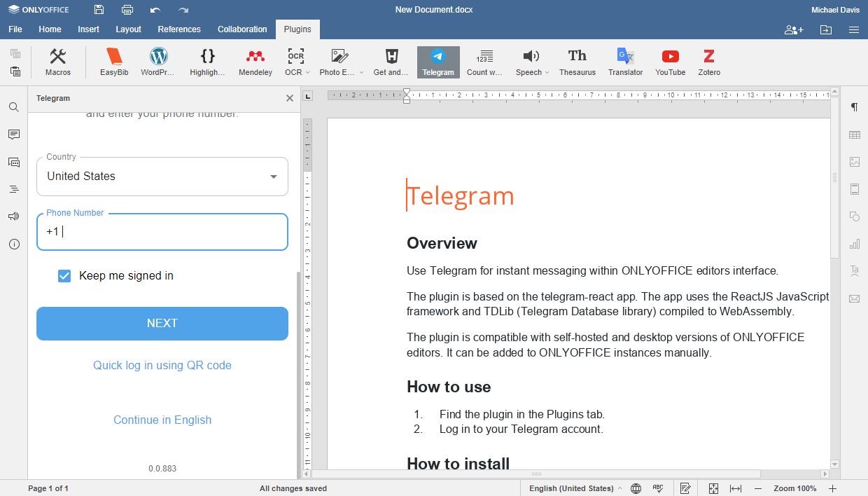This screenshot has width=868, height=496.
Task: Launch the Translator plugin
Action: (x=625, y=62)
